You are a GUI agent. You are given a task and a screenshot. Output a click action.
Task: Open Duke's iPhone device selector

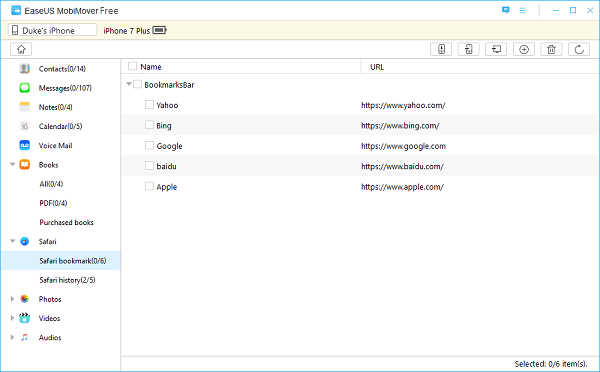click(52, 30)
